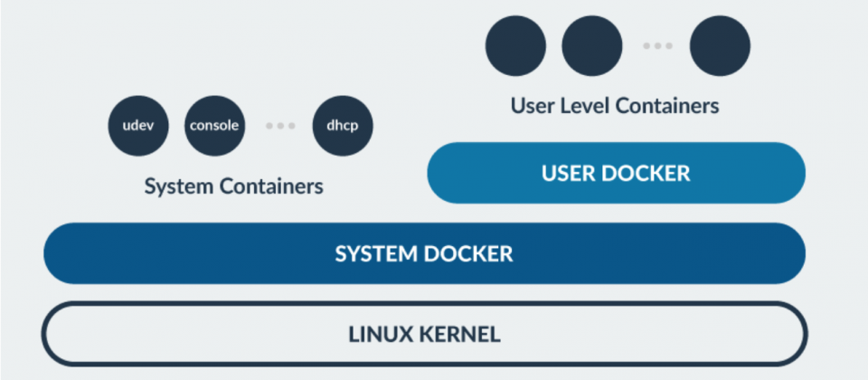Select the SYSTEM DOCKER bar
Image resolution: width=868 pixels, height=380 pixels.
[424, 253]
